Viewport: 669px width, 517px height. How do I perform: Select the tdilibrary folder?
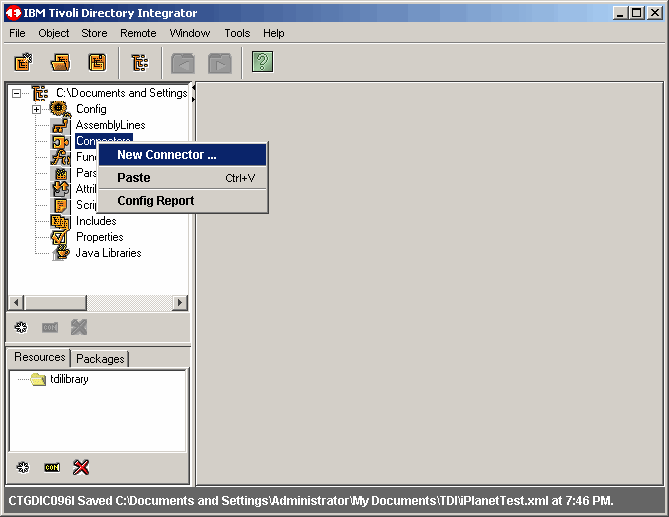[69, 379]
